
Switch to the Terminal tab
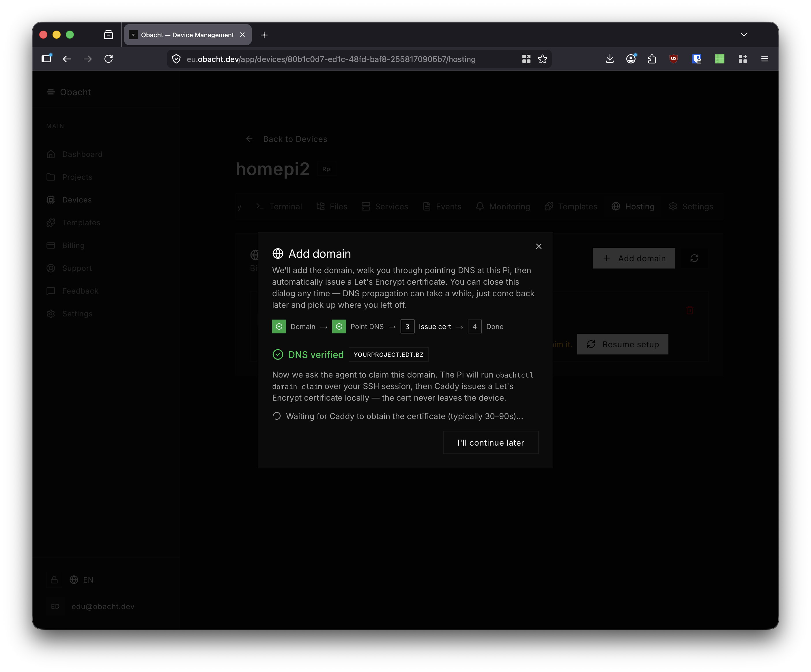click(x=279, y=207)
